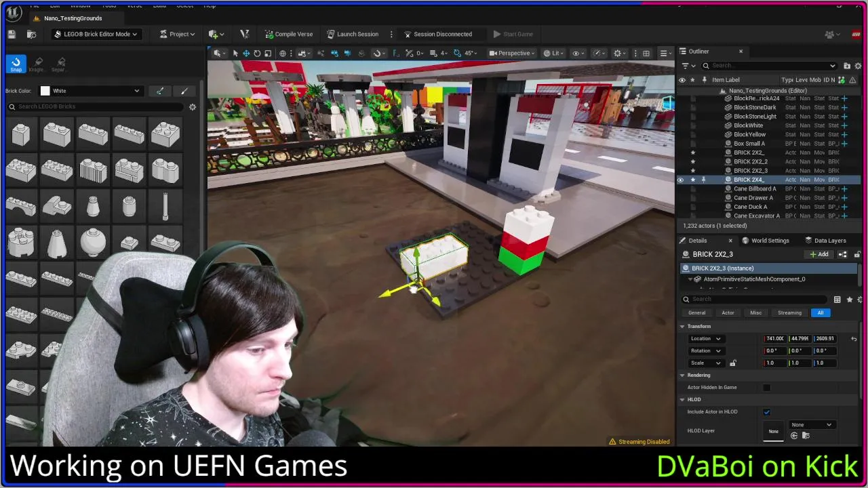Viewport: 868px width, 488px height.
Task: Toggle favorite star of BRICK 2X2_ row
Action: point(692,152)
